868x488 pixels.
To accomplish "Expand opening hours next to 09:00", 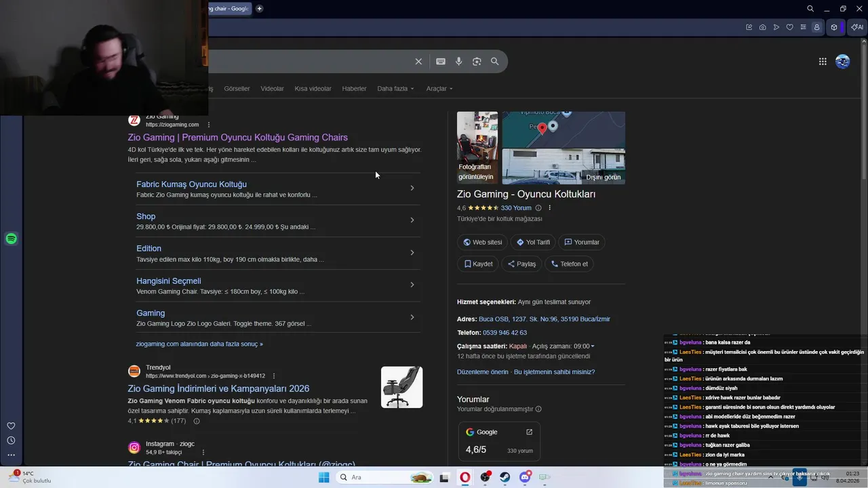I will (593, 346).
